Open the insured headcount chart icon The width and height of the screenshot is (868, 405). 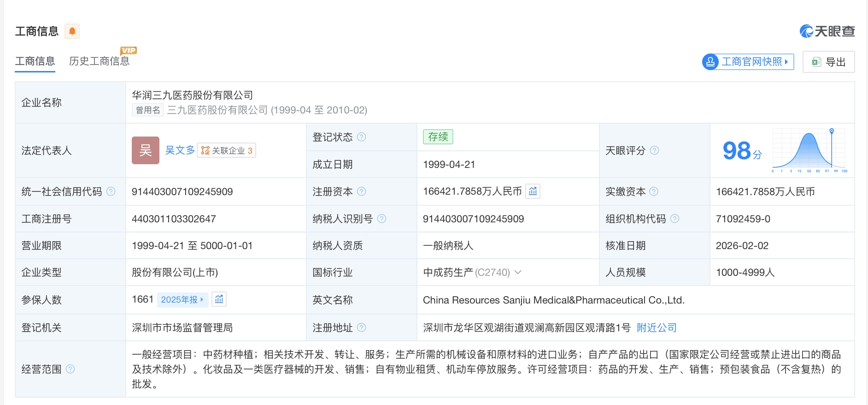219,299
